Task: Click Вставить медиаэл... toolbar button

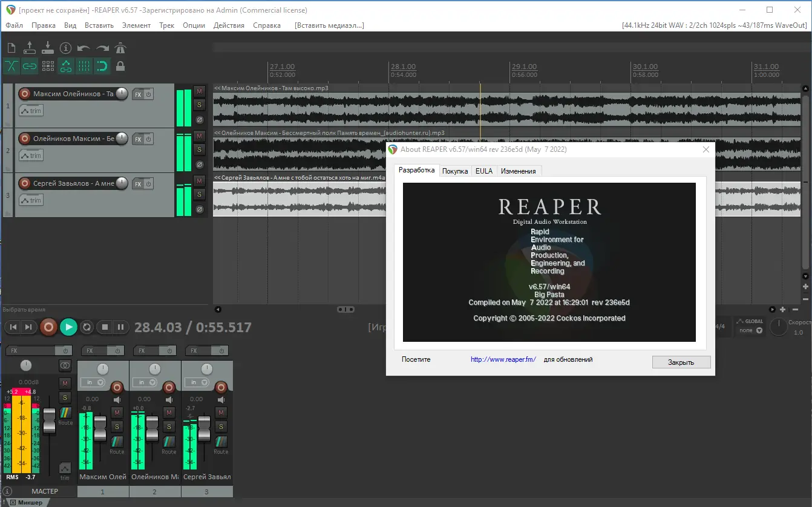Action: point(330,25)
